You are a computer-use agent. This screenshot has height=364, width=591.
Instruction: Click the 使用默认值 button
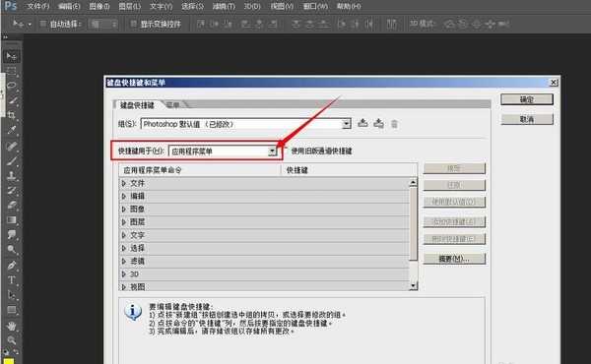point(454,202)
